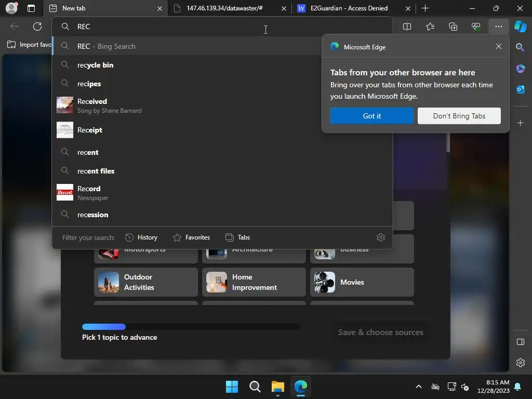The image size is (532, 399).
Task: Choose the recent suggestion
Action: 222,152
